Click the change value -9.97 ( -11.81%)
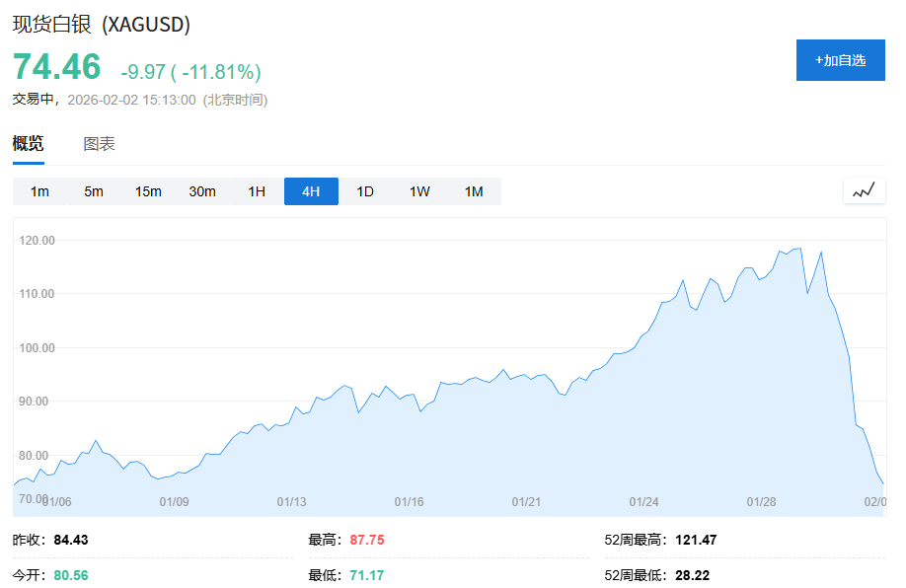906x588 pixels. 190,72
